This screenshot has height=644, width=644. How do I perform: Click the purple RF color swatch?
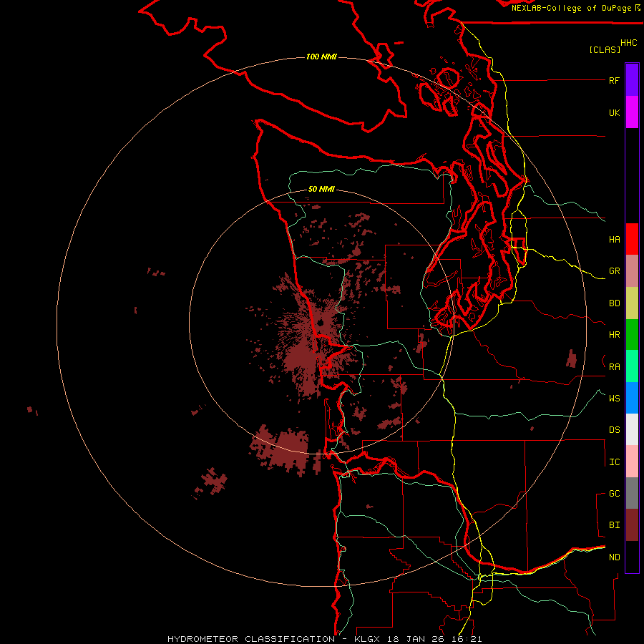click(x=632, y=80)
